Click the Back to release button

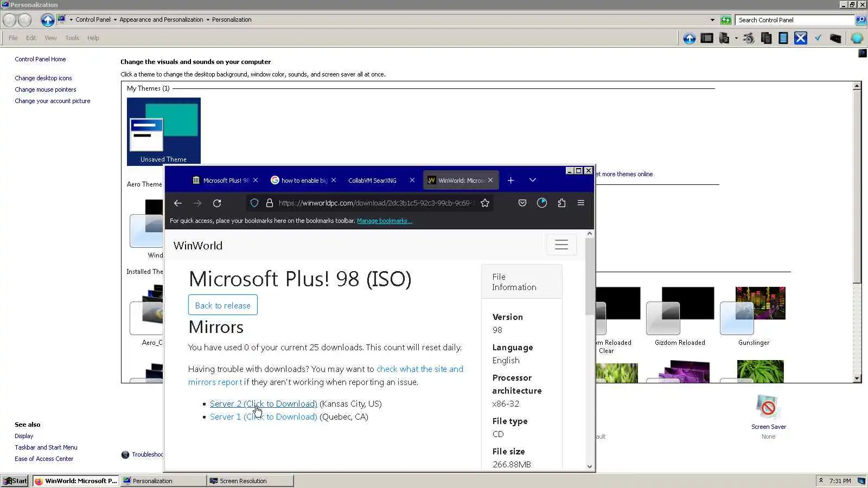223,305
